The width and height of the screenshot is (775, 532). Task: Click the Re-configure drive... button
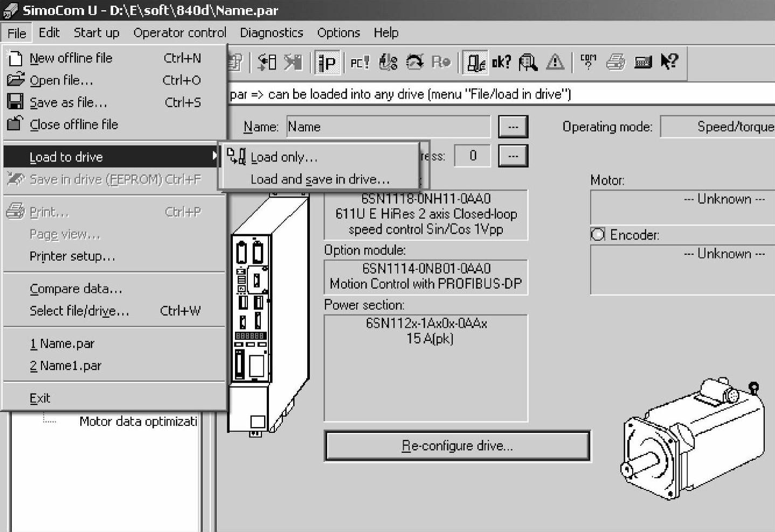pos(458,446)
